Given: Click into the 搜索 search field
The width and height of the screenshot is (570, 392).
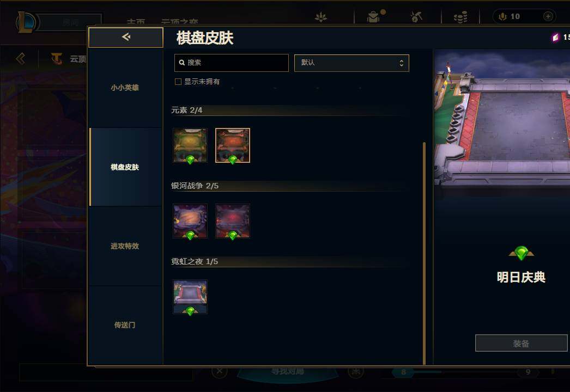Looking at the screenshot, I should (232, 63).
